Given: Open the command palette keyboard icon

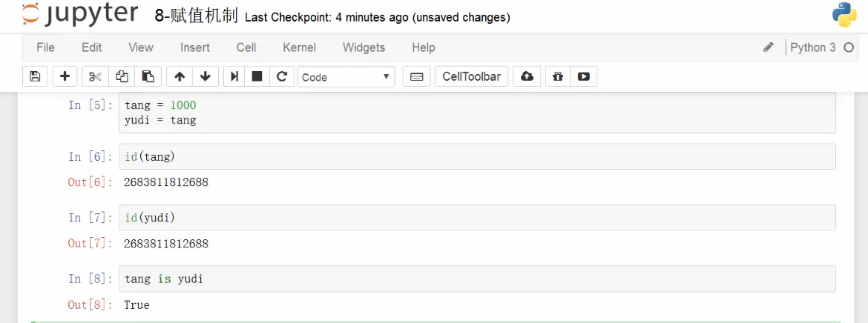Looking at the screenshot, I should pos(417,76).
